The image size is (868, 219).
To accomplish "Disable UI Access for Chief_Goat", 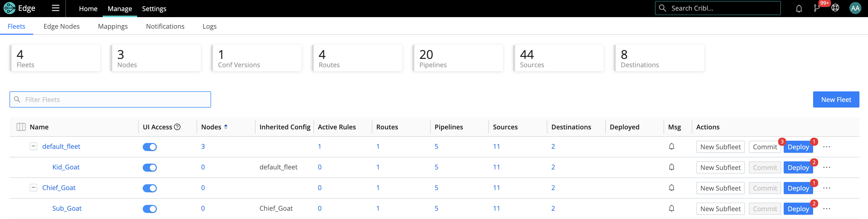I will (150, 188).
